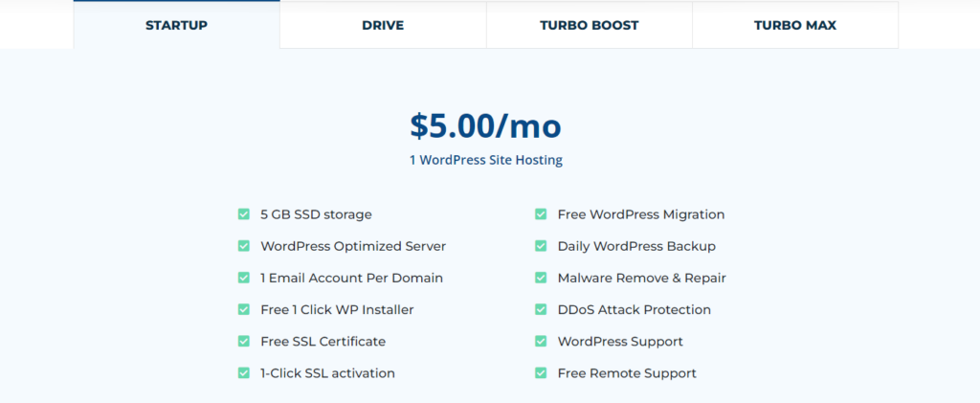Click the checkmark beside DDoS Attack Protection
Screen dimensions: 980x403
pyautogui.click(x=541, y=310)
